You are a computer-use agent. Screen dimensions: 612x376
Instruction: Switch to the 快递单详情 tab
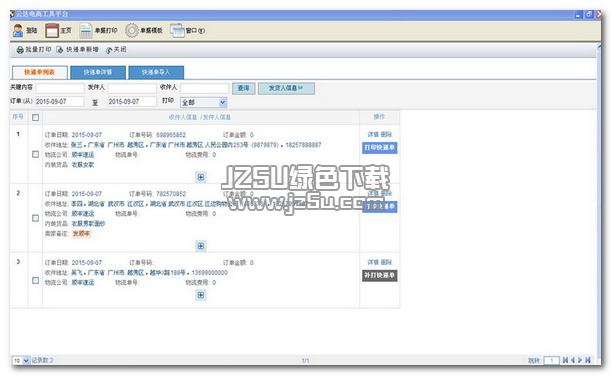click(x=98, y=72)
